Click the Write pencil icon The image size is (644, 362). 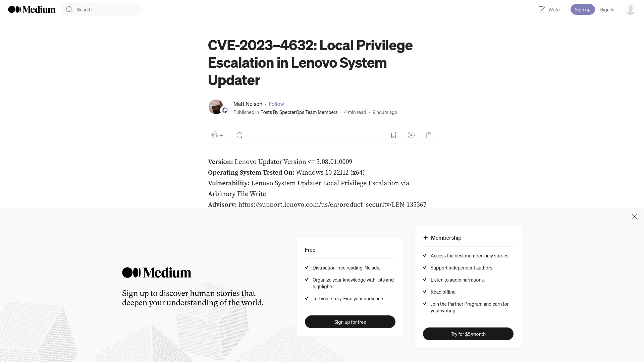coord(542,9)
